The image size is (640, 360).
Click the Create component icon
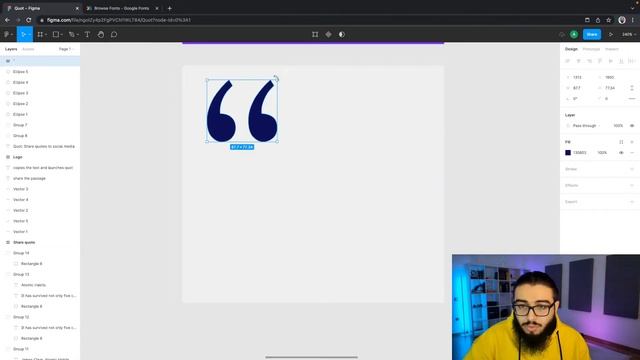click(x=329, y=35)
